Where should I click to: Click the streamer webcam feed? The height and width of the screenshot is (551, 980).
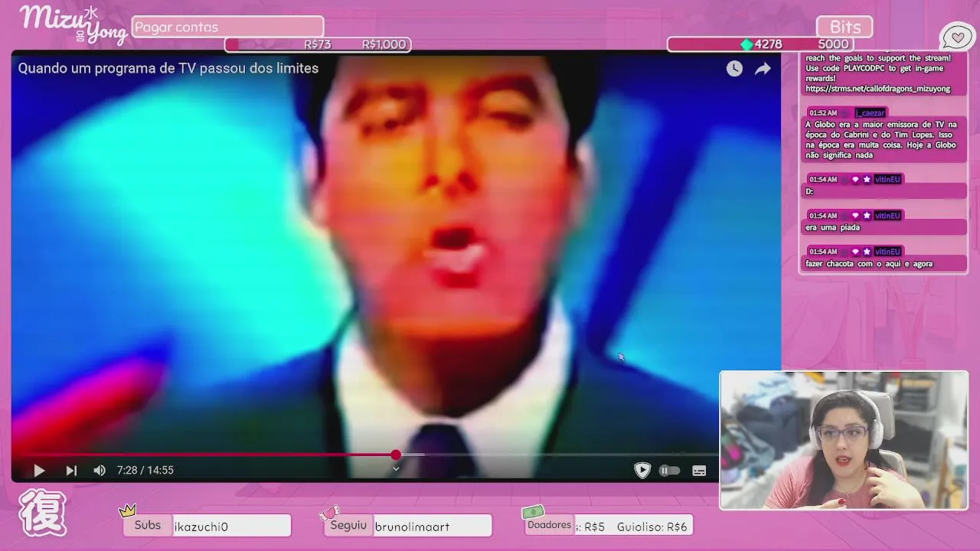click(844, 440)
